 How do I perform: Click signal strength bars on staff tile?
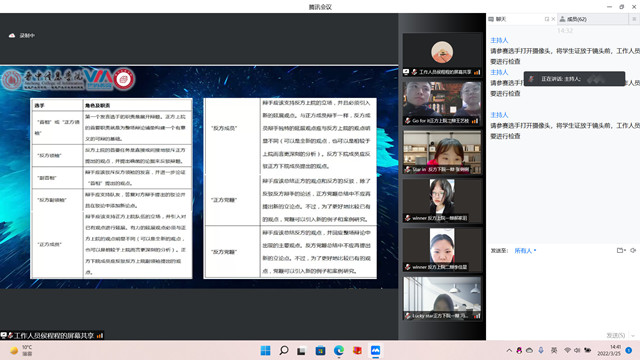[477, 72]
